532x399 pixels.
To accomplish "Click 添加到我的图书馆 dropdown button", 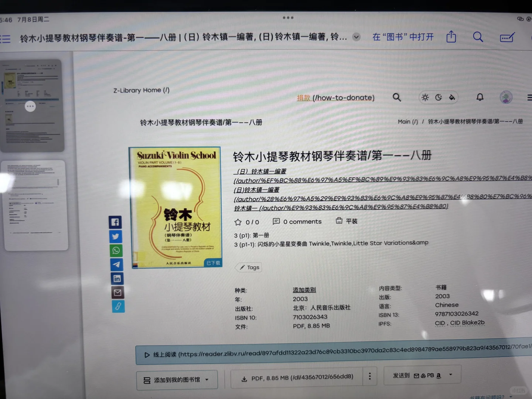I will pyautogui.click(x=177, y=380).
